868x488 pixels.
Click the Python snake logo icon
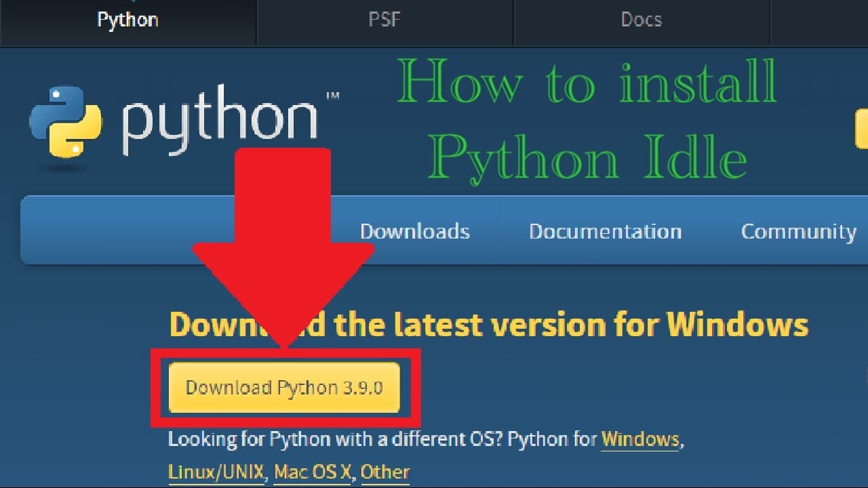click(x=66, y=122)
